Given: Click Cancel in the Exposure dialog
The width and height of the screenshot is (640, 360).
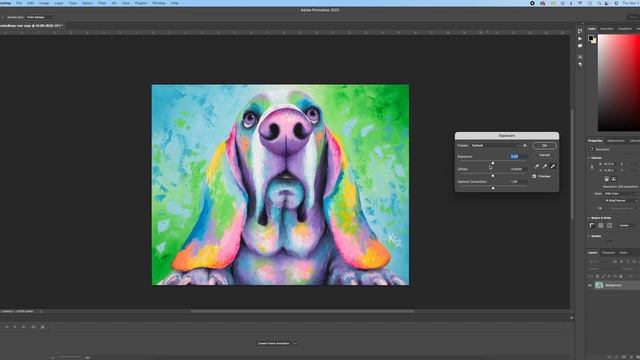Looking at the screenshot, I should pos(544,155).
